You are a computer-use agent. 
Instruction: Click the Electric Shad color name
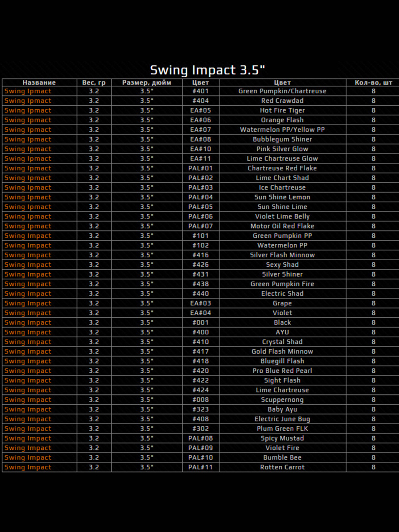282,293
